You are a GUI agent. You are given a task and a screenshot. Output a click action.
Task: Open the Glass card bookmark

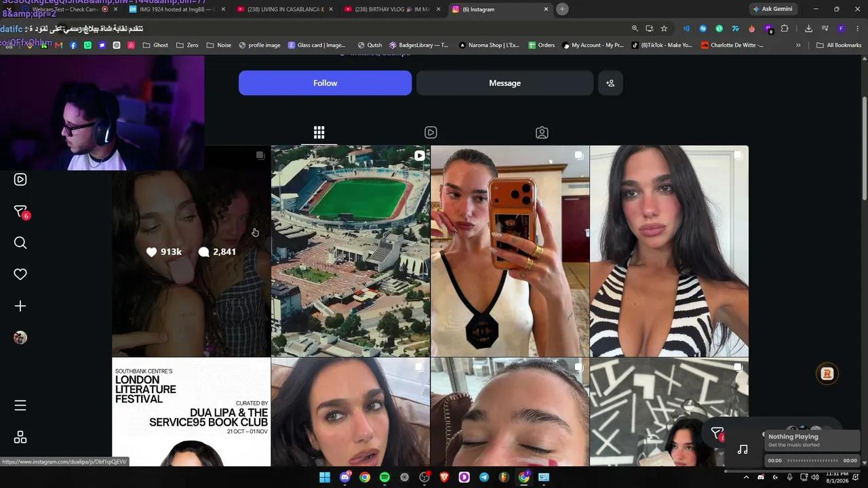[x=317, y=45]
